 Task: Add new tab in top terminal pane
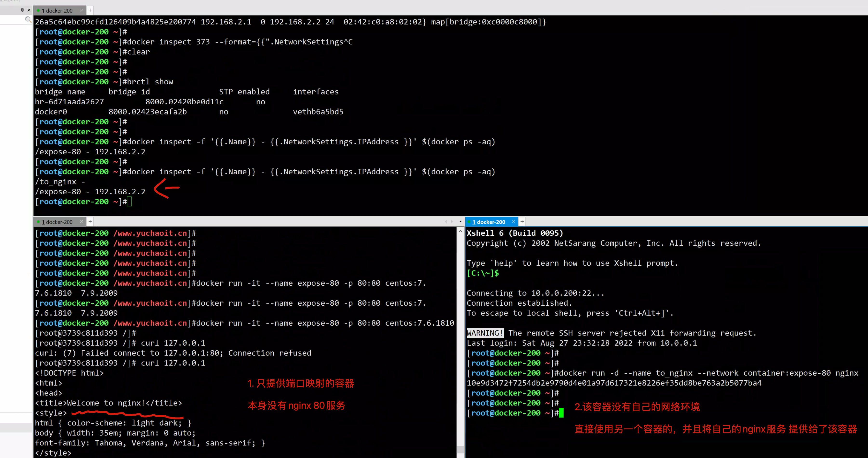click(90, 10)
